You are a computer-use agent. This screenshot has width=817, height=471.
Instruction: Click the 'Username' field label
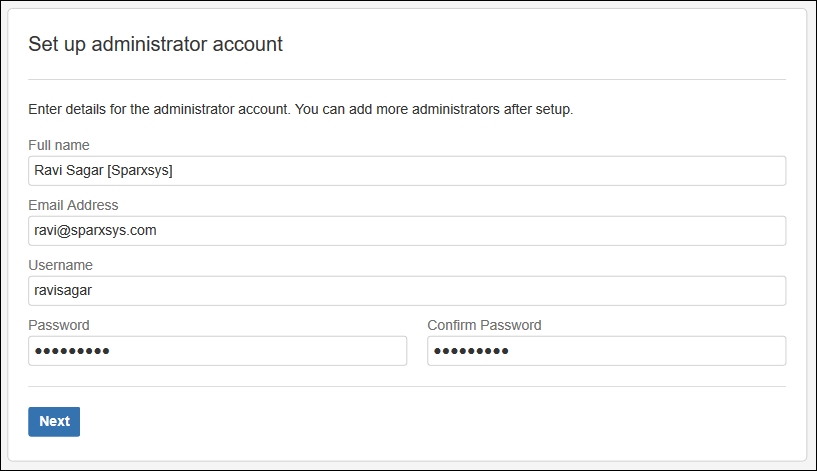[60, 265]
